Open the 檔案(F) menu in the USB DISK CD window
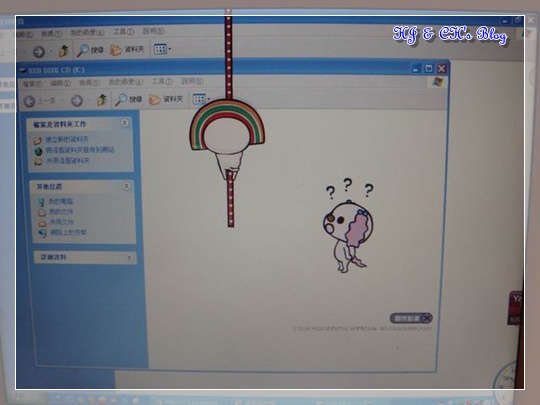 (32, 84)
